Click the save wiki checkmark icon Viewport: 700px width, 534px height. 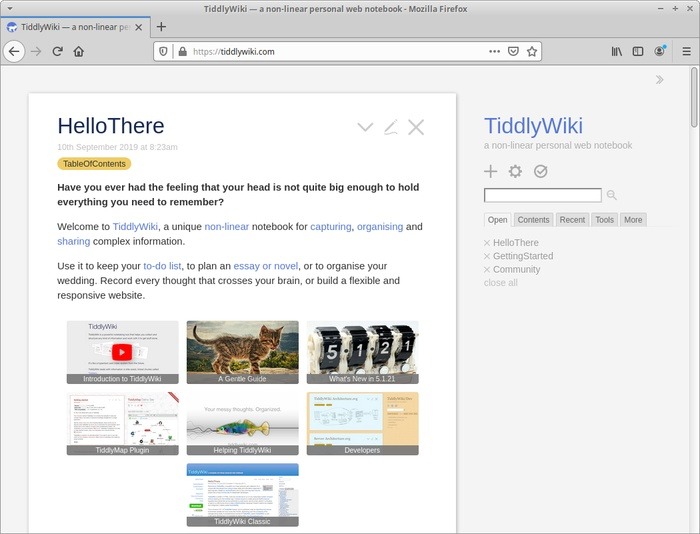[x=541, y=171]
